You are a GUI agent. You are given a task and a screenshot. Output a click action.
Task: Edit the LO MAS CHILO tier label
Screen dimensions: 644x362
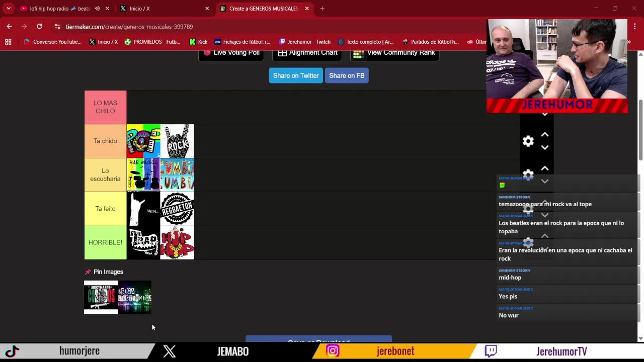(x=105, y=107)
